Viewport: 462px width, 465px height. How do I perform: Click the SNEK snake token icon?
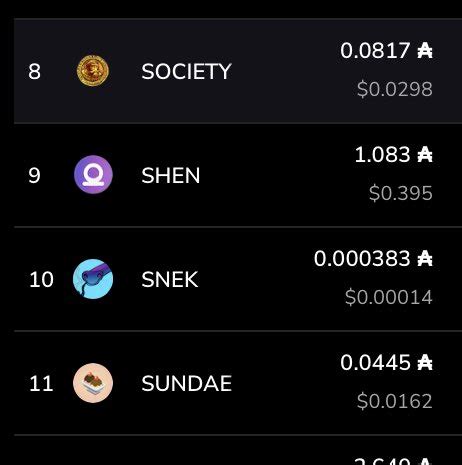coord(93,279)
